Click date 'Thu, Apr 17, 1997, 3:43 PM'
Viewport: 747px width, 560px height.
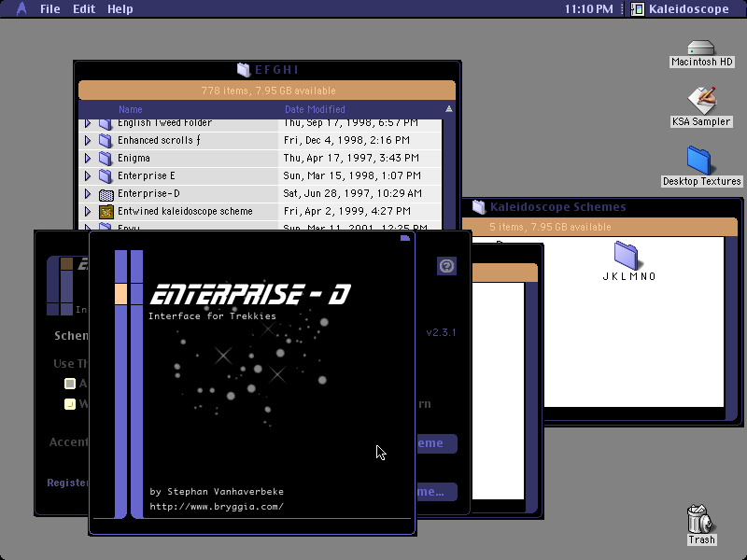[351, 158]
